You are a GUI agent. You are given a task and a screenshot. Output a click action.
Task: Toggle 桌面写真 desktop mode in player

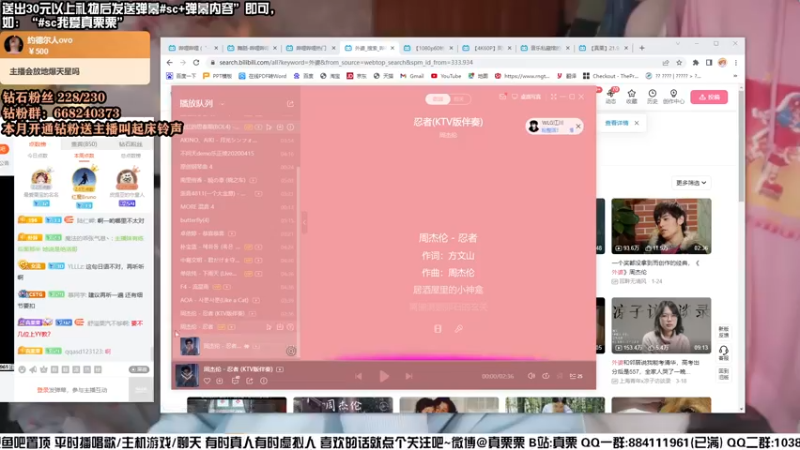(526, 96)
